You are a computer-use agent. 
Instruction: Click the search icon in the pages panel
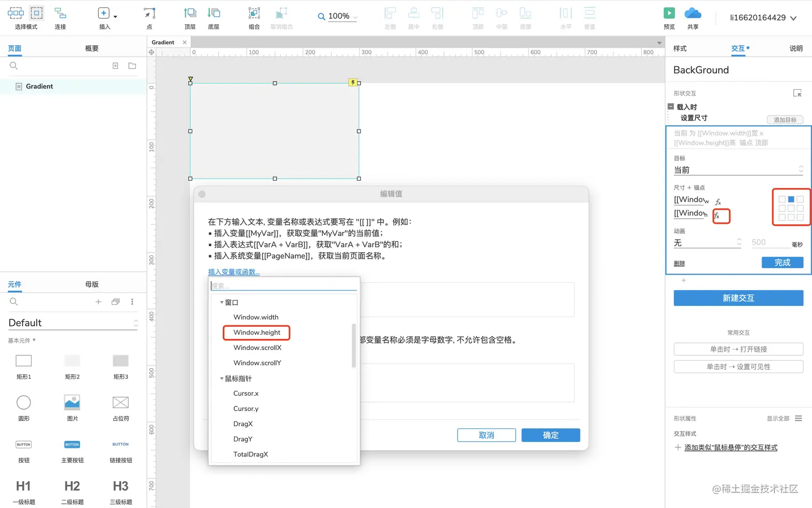[14, 66]
